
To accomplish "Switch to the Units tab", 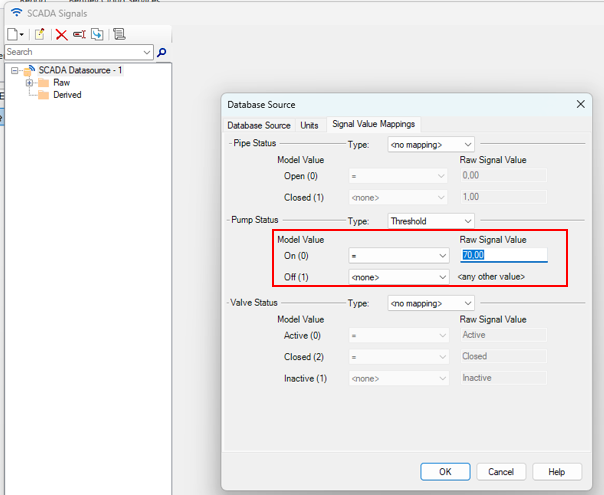I will [309, 125].
